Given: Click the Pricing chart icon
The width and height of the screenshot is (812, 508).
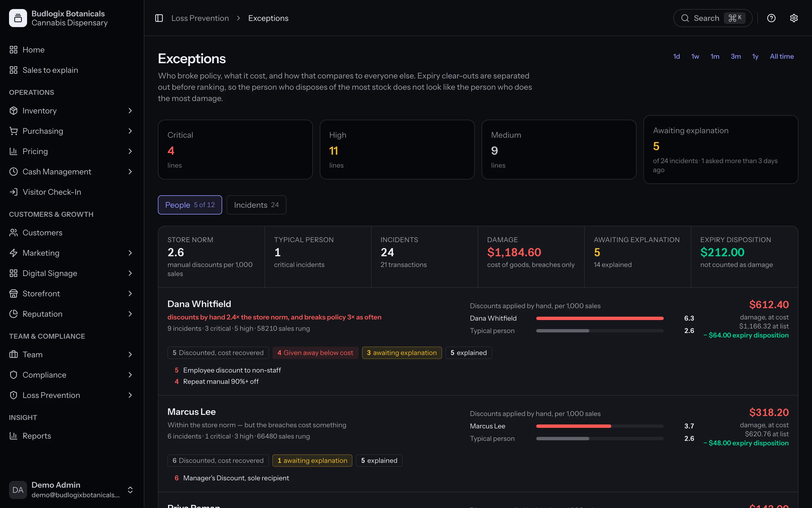Looking at the screenshot, I should (14, 151).
